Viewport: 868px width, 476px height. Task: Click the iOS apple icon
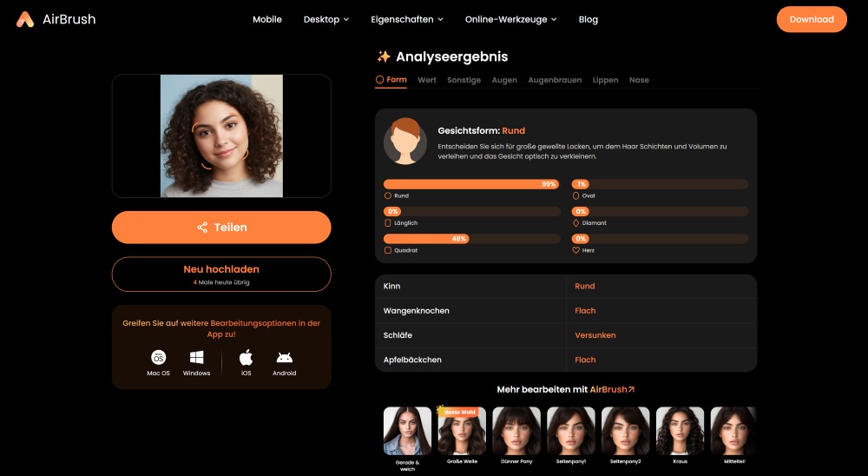tap(246, 357)
